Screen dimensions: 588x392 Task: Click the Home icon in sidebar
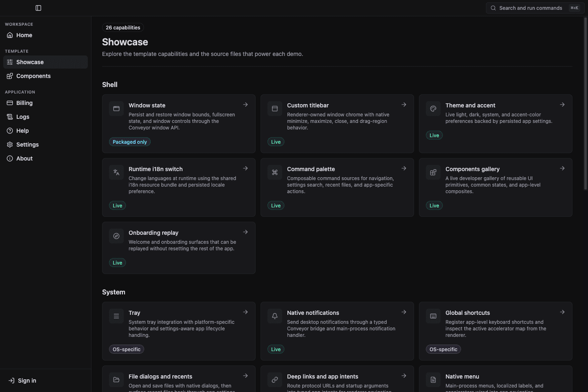coord(10,35)
